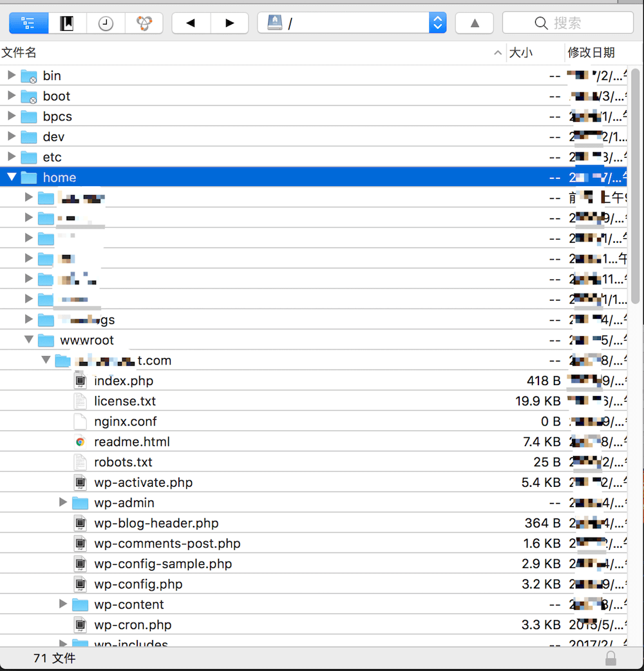Open the Bookmarks view
The width and height of the screenshot is (644, 671).
[67, 23]
